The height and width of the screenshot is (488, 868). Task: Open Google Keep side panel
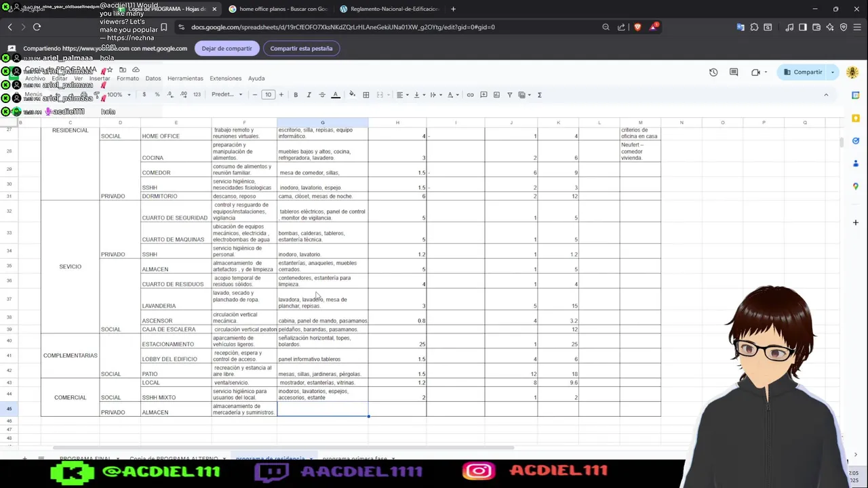pos(856,118)
